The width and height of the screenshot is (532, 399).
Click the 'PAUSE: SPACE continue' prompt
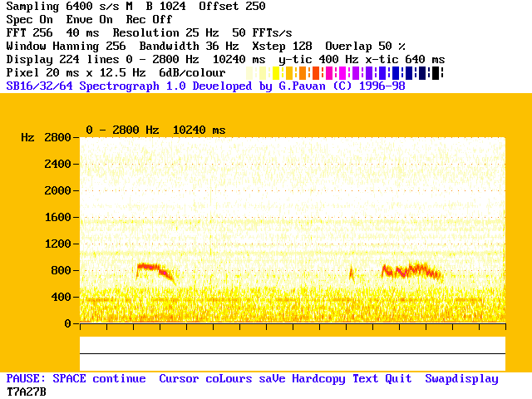(76, 379)
